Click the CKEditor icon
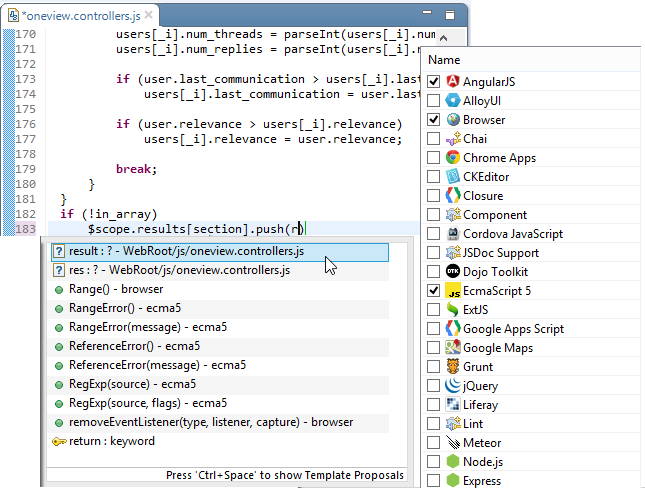Image resolution: width=645 pixels, height=488 pixels. pos(453,176)
